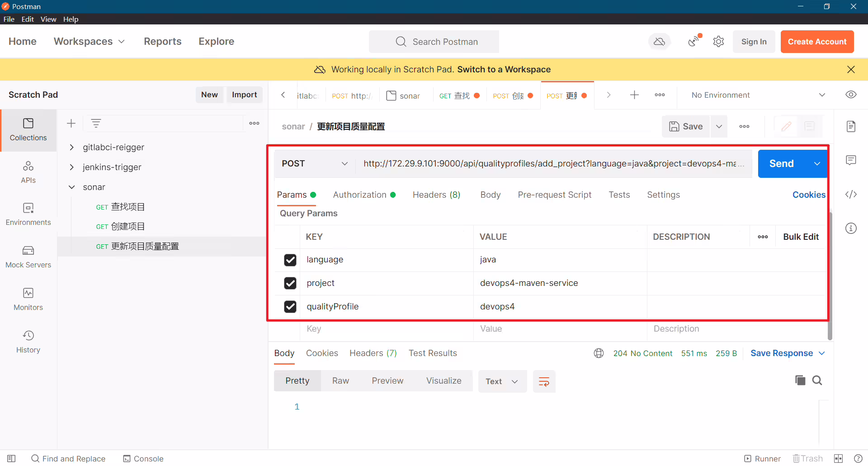
Task: Uncheck the language parameter checkbox
Action: coord(290,260)
